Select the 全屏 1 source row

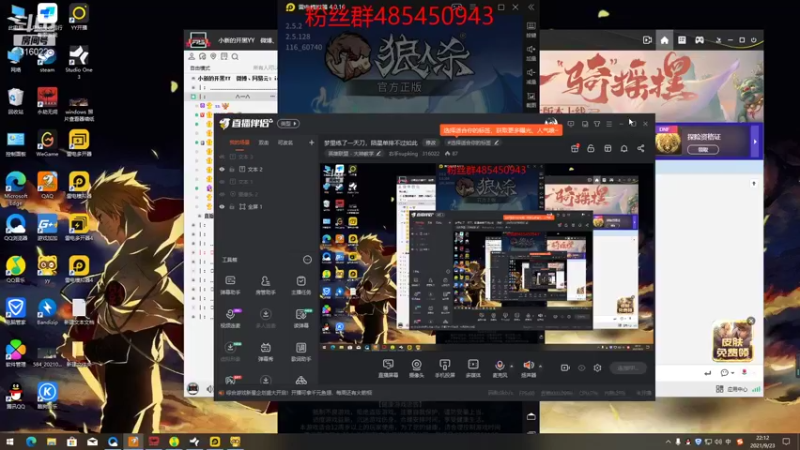[x=267, y=207]
